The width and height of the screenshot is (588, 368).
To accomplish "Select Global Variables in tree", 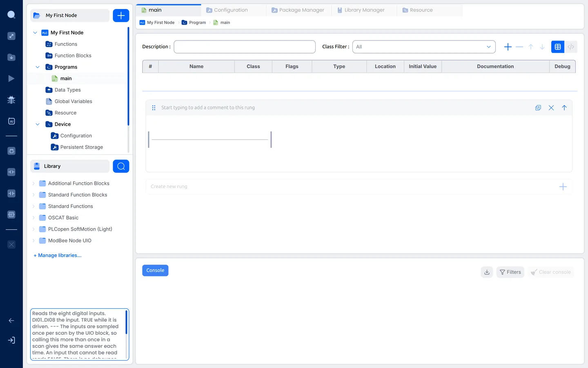I will pyautogui.click(x=73, y=101).
